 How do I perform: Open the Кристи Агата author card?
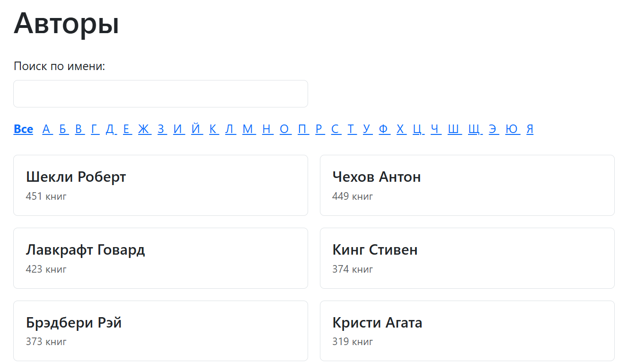[467, 330]
